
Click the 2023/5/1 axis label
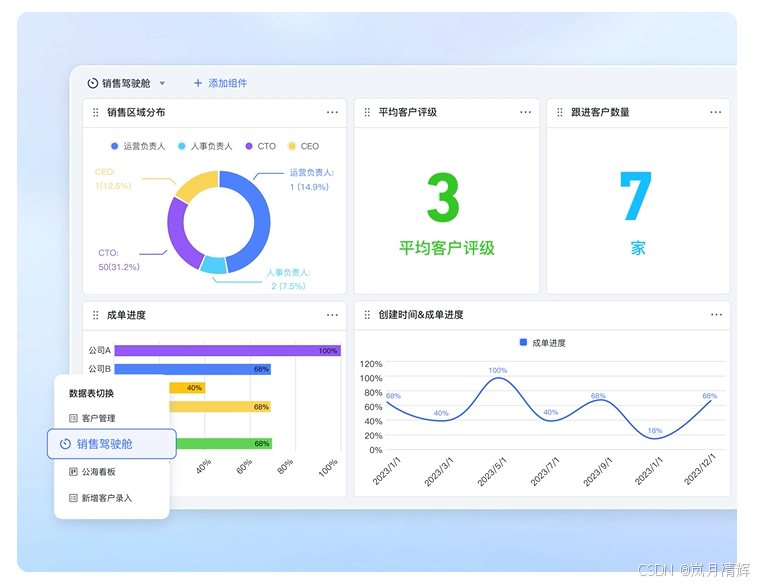point(492,472)
